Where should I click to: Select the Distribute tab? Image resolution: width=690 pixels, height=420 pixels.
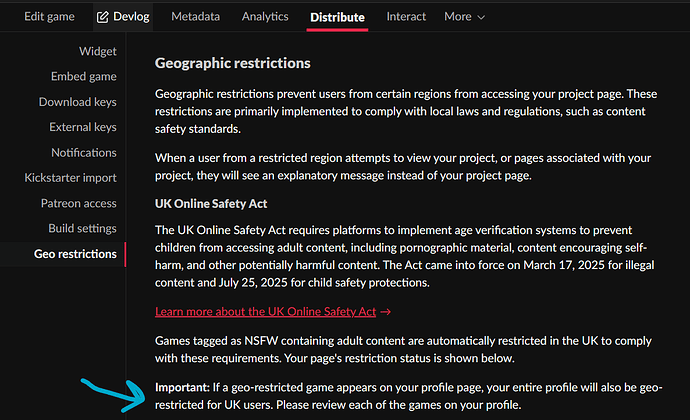[x=337, y=17]
